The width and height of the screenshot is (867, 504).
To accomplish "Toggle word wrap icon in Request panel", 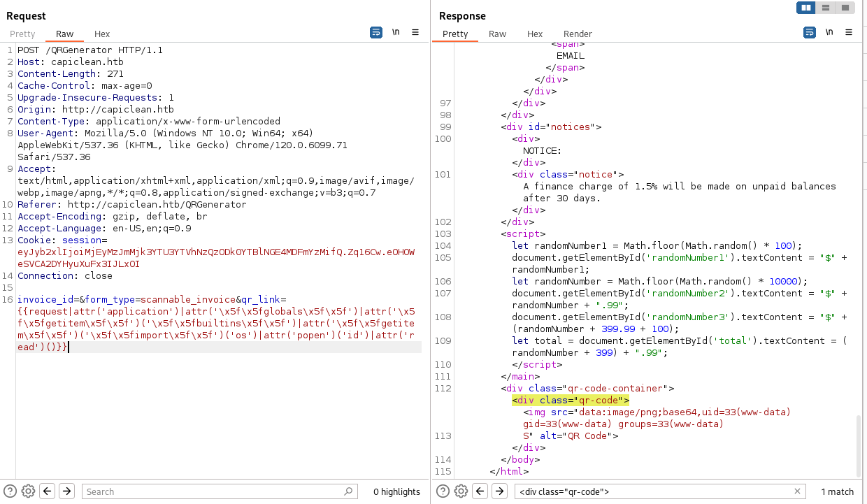I will pos(376,32).
